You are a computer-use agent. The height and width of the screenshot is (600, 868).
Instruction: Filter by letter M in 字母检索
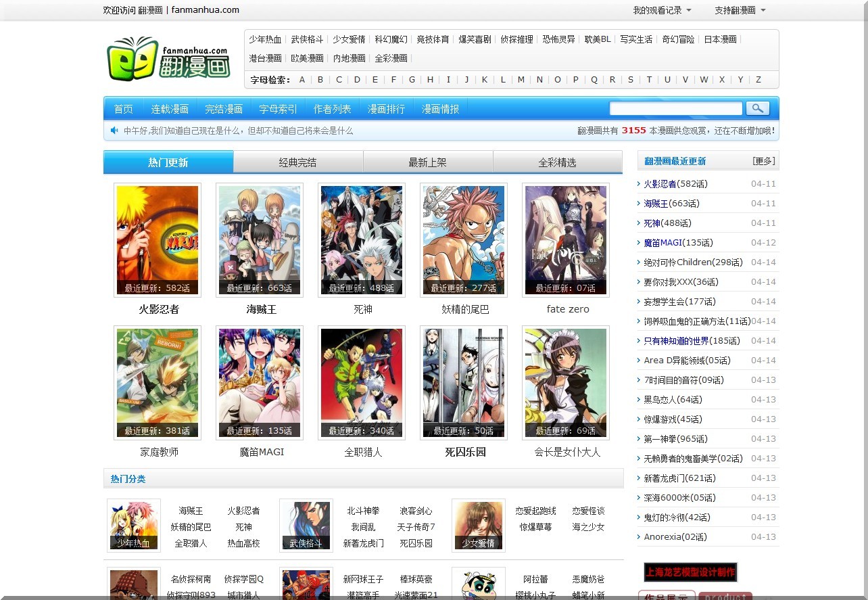click(521, 79)
